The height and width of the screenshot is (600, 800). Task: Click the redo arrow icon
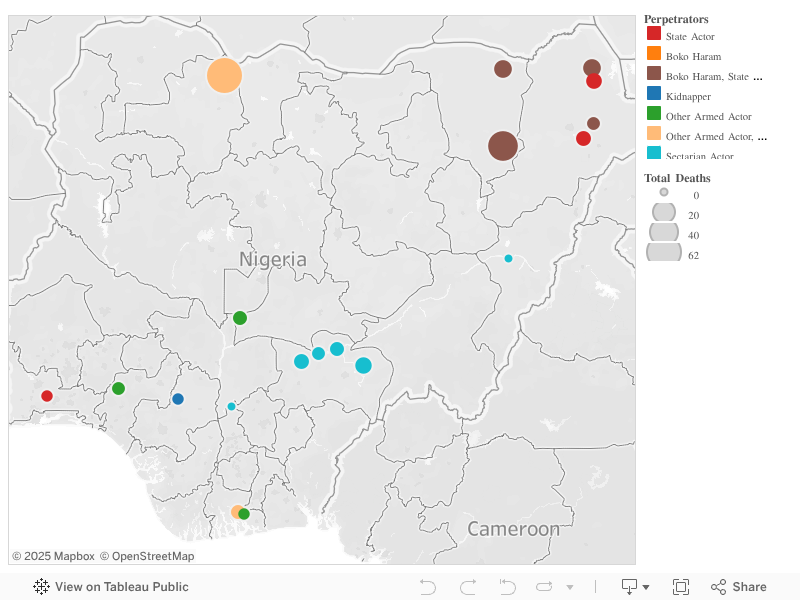coord(468,587)
